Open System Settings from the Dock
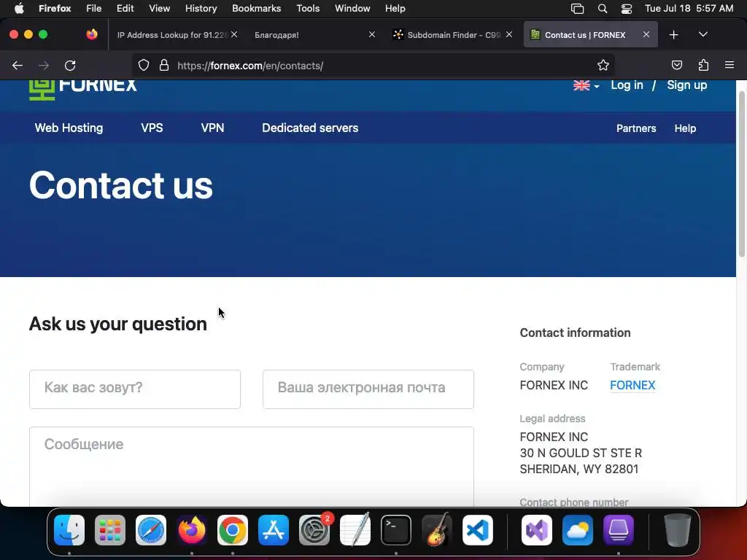 (314, 530)
